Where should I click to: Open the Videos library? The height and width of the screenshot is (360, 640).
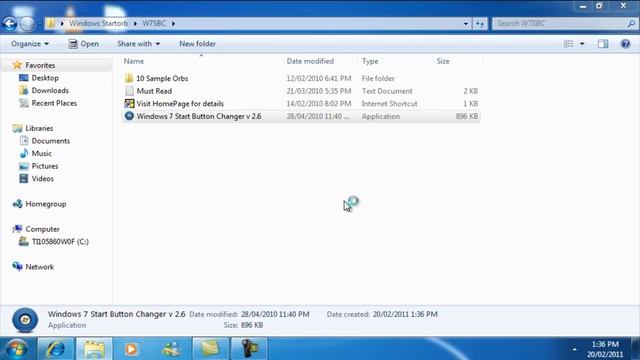[x=42, y=179]
